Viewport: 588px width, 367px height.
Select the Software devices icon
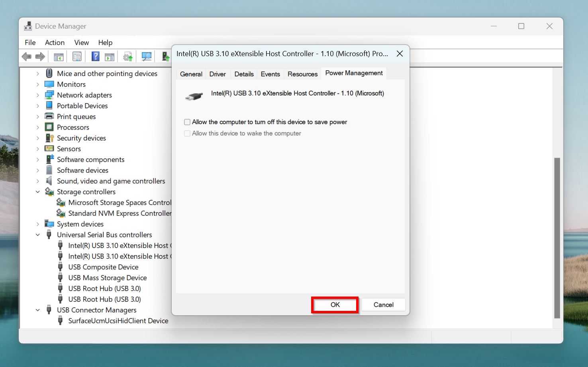(x=49, y=170)
